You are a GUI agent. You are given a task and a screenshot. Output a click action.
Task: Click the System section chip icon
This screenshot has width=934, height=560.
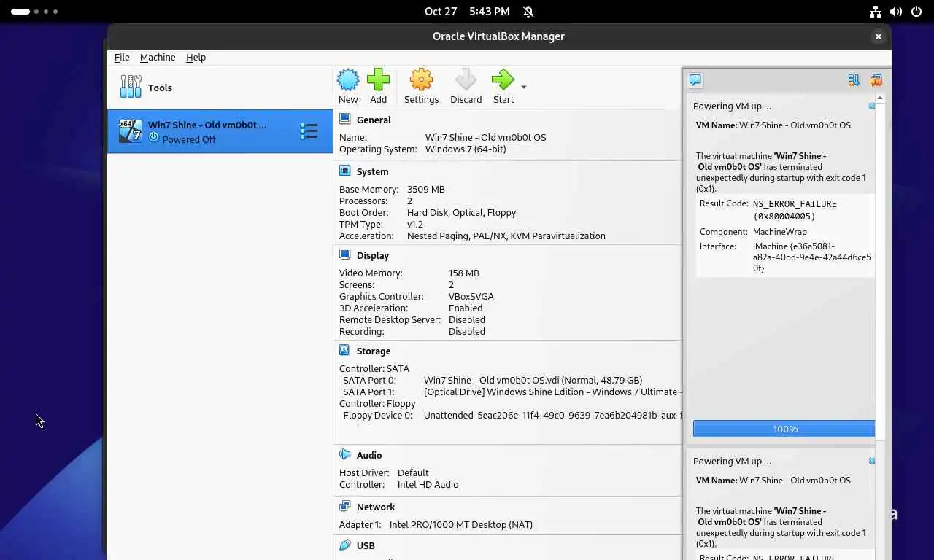(x=344, y=171)
